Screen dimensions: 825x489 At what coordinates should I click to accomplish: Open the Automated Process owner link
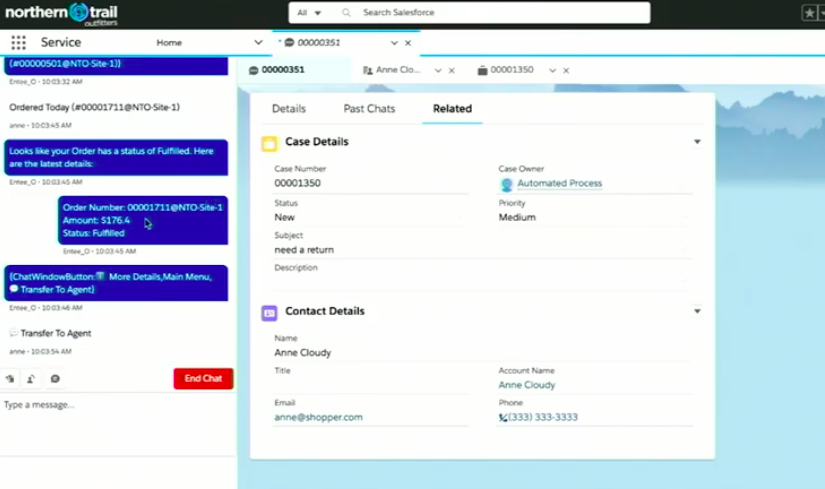[559, 183]
